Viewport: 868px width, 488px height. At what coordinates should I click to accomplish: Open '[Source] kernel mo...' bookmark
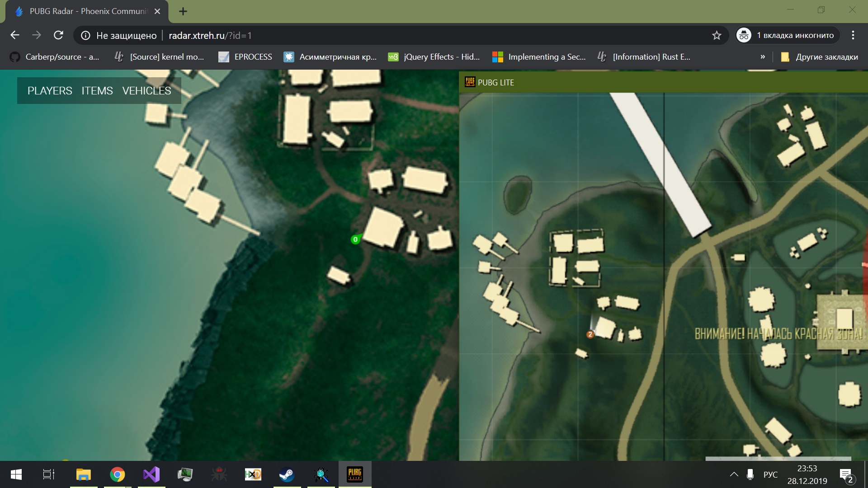(x=159, y=57)
